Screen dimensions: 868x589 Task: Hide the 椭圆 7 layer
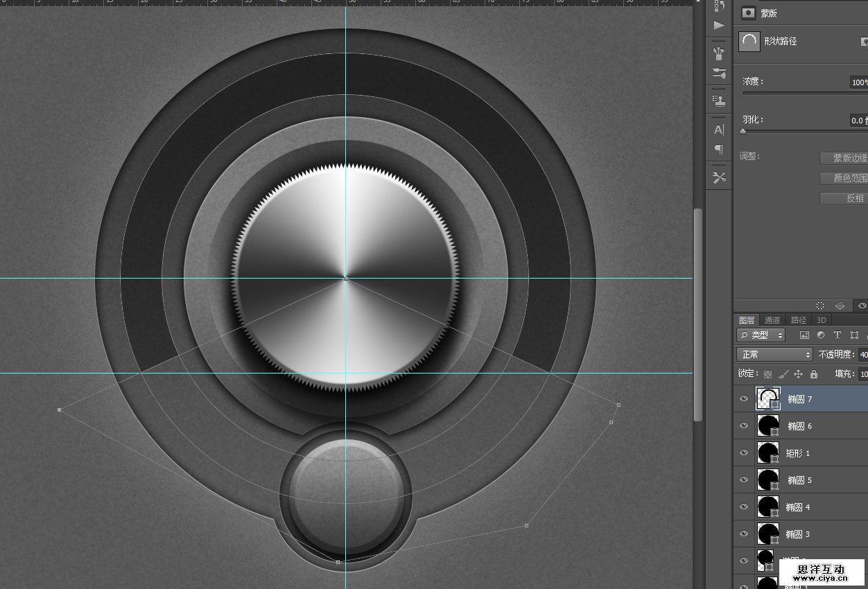(744, 399)
